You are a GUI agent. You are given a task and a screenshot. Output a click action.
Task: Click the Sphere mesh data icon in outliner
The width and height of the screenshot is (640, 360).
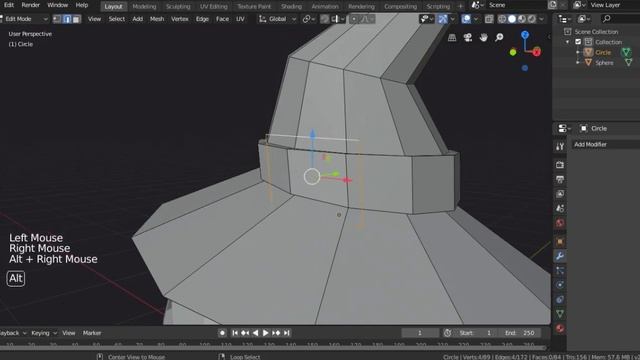[x=629, y=62]
